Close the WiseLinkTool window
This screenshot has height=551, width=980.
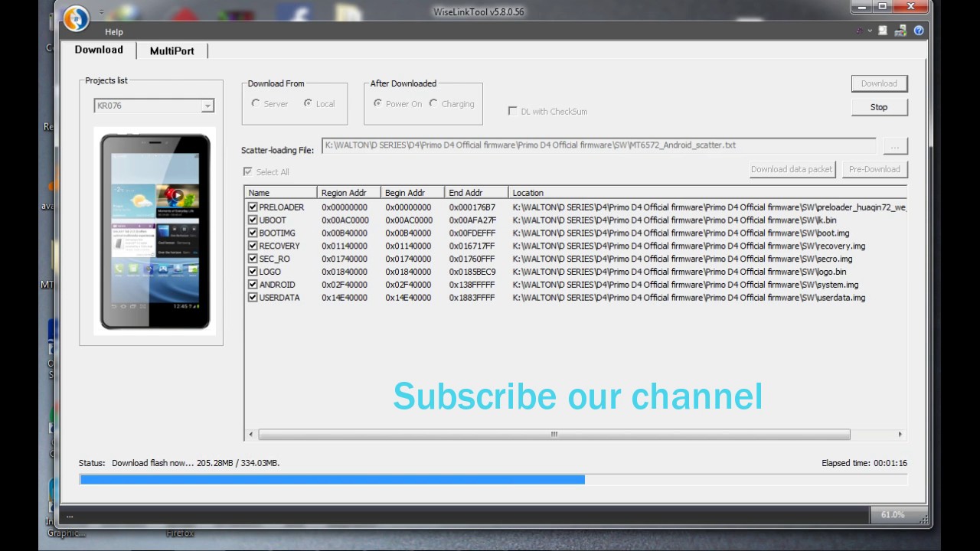click(x=910, y=7)
